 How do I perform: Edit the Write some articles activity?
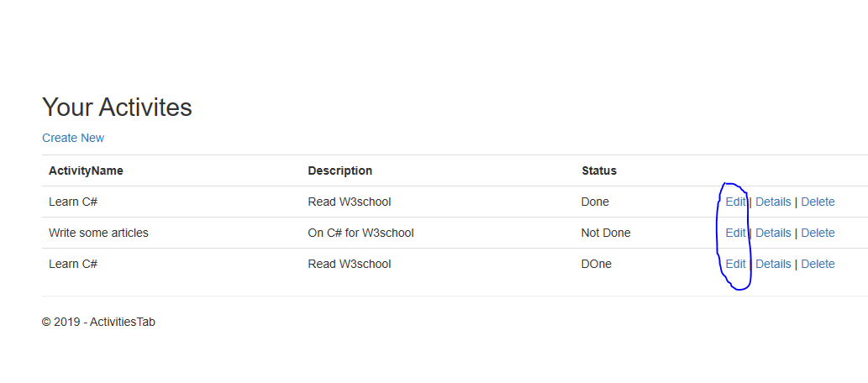coord(736,233)
